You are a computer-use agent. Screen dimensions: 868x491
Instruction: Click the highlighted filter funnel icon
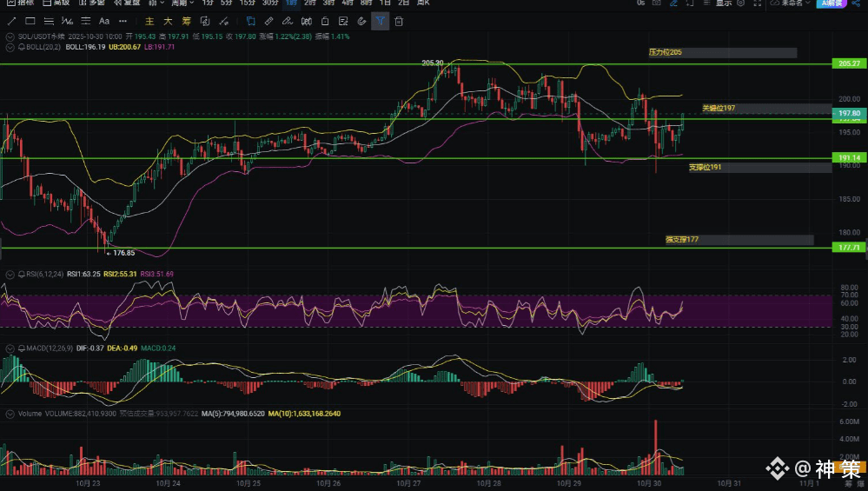click(x=380, y=21)
